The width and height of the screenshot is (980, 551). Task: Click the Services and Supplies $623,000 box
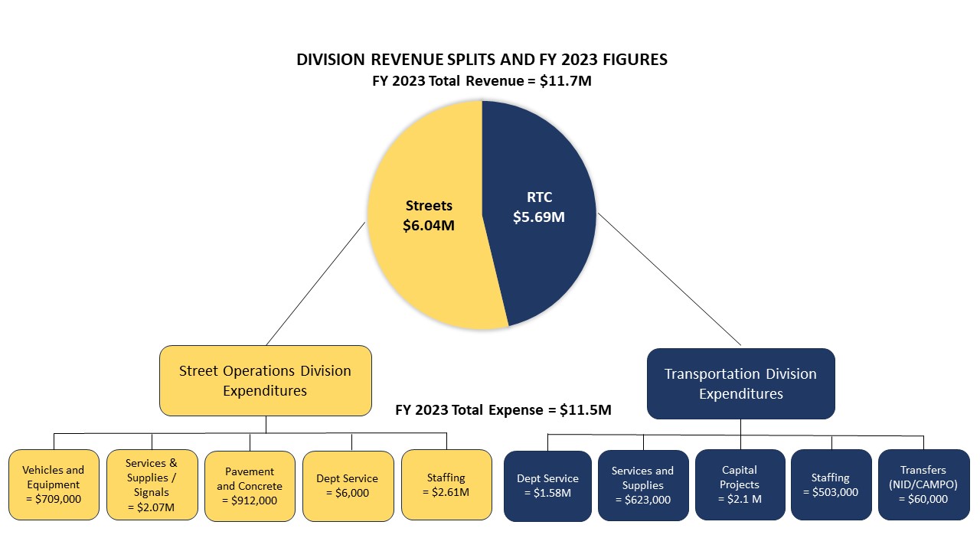point(643,484)
